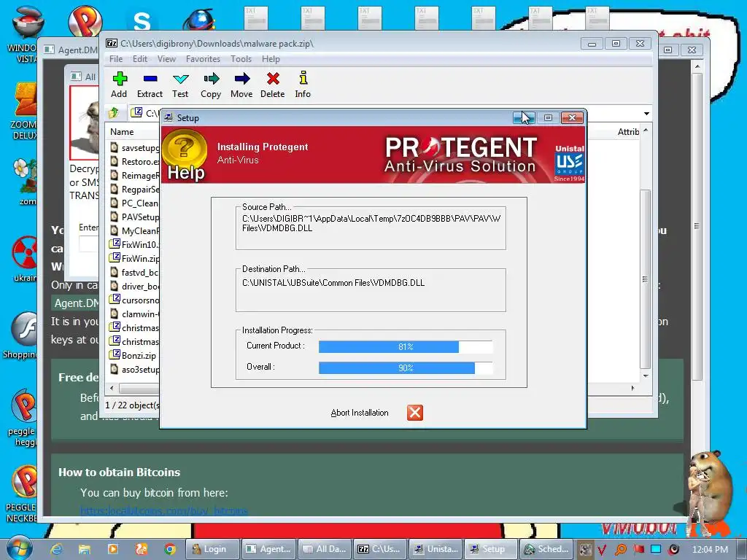Select the Restoro file entry
Screen dimensions: 747x560
coord(135,161)
